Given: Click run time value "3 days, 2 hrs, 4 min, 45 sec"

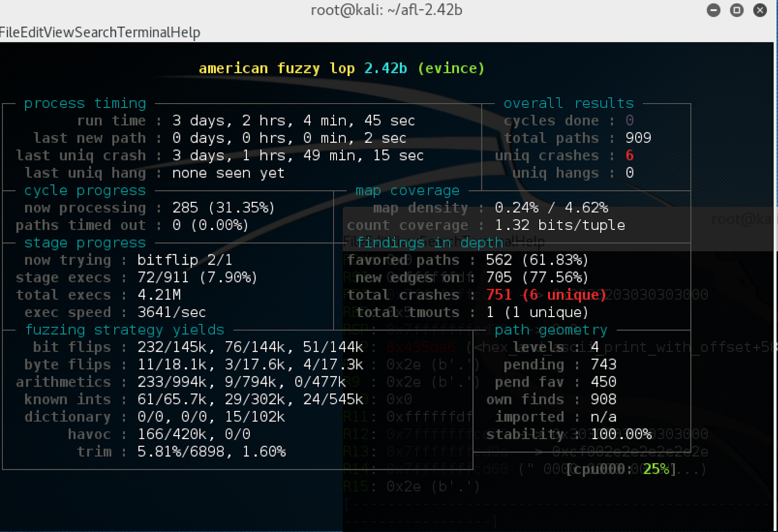Looking at the screenshot, I should (x=294, y=121).
